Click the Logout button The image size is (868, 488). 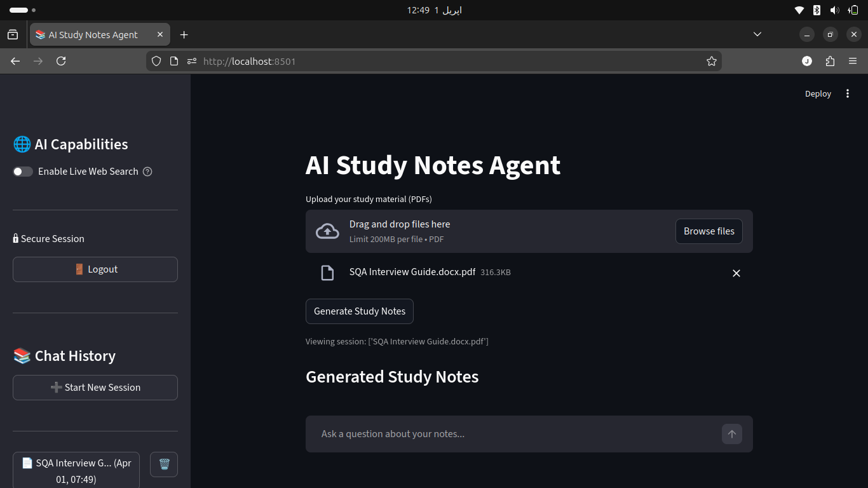[95, 269]
